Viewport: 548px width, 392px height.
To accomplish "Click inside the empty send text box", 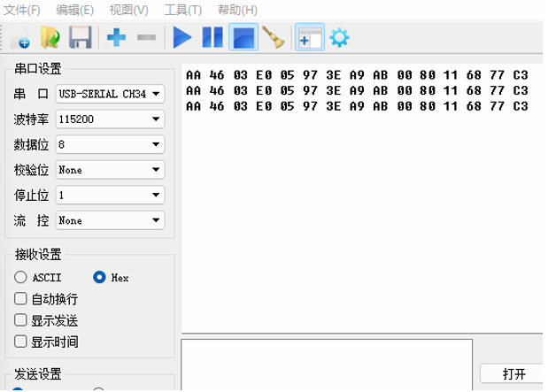I will click(326, 365).
